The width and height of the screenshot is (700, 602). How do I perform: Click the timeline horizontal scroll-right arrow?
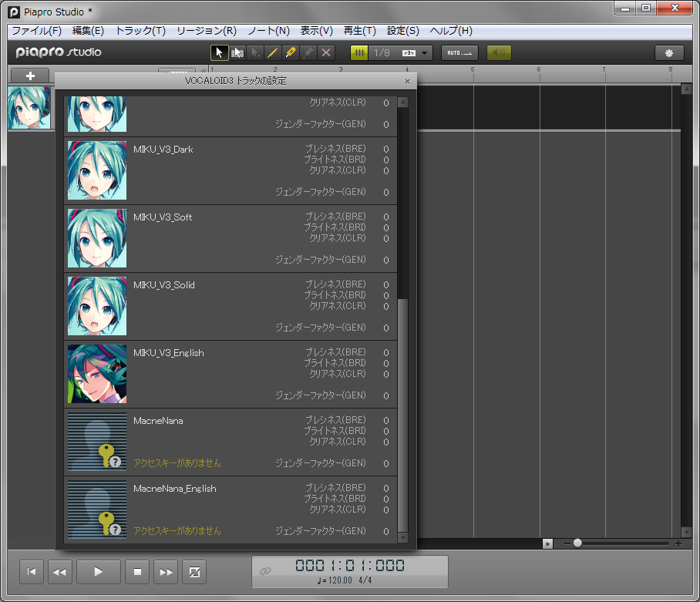pos(548,543)
